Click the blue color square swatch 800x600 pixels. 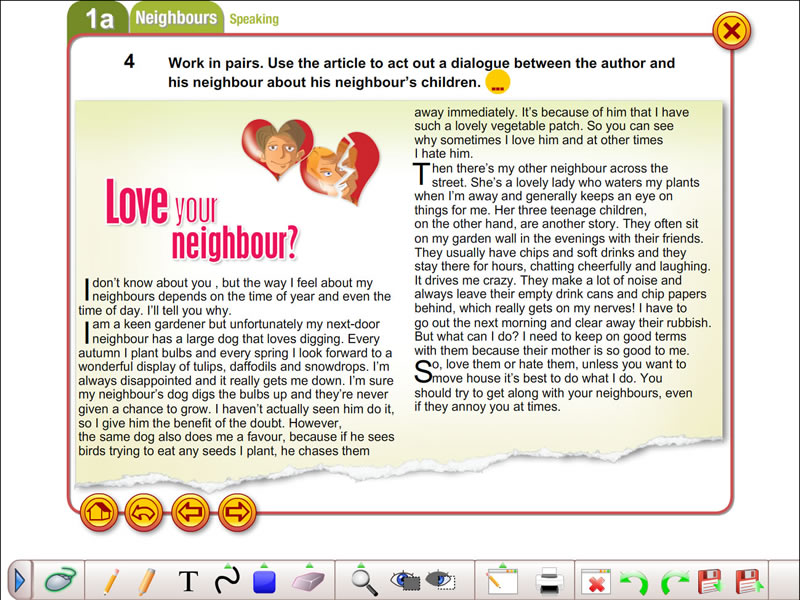click(x=265, y=581)
